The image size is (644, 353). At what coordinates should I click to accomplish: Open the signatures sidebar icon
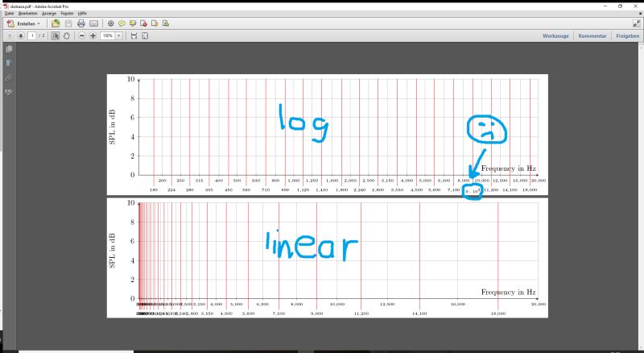tap(9, 92)
